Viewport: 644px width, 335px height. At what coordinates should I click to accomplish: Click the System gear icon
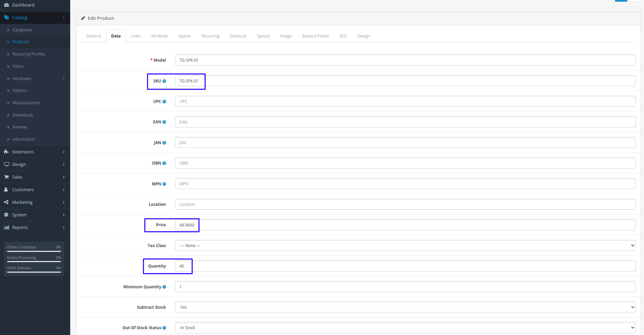pyautogui.click(x=6, y=215)
